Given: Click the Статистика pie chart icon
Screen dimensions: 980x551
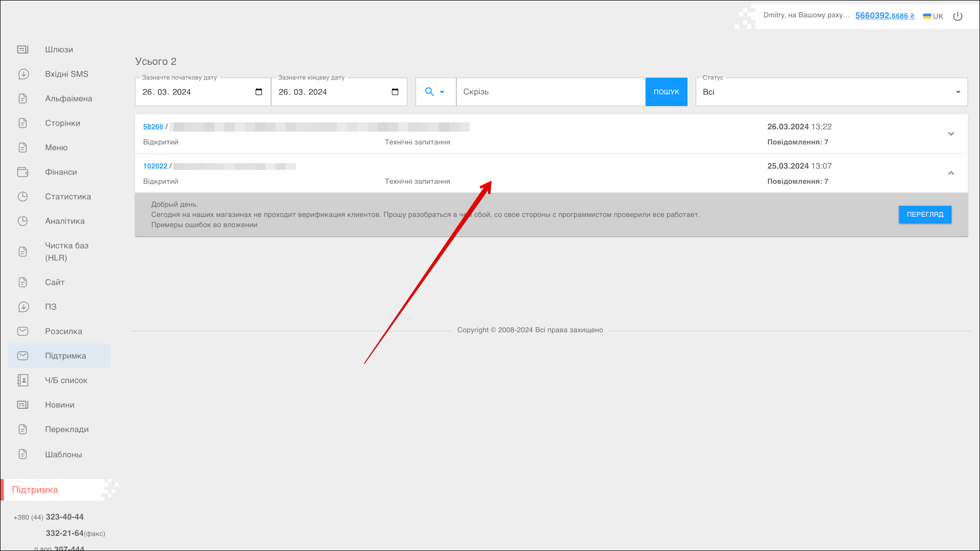Looking at the screenshot, I should pyautogui.click(x=23, y=196).
